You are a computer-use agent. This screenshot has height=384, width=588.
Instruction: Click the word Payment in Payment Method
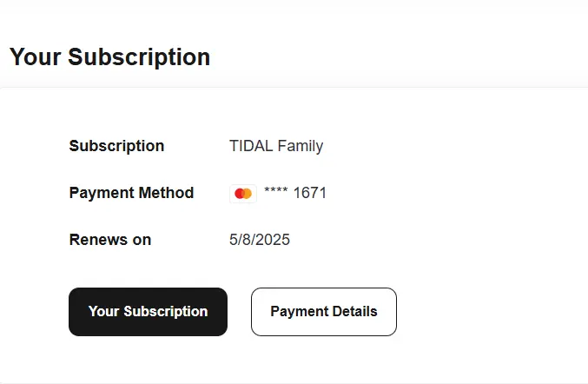[x=102, y=193]
